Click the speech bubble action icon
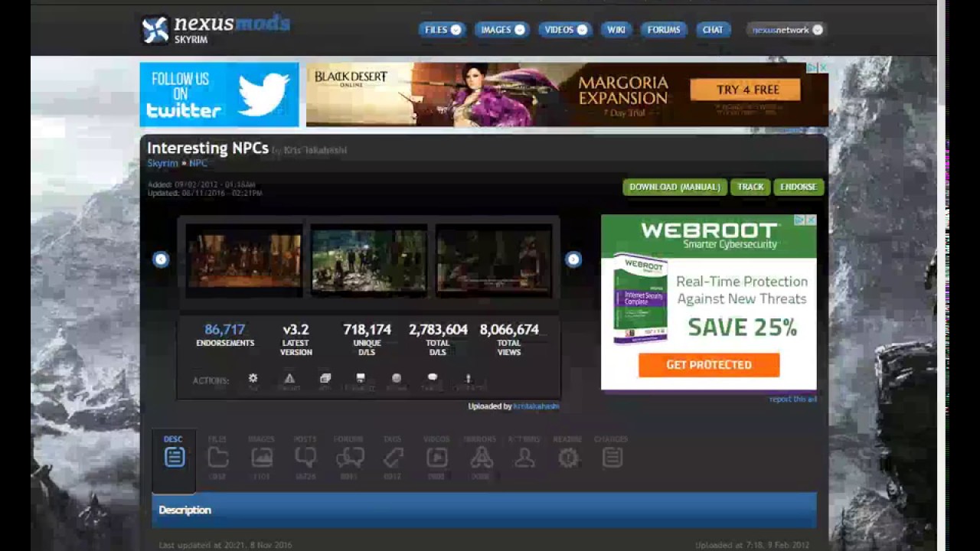This screenshot has height=551, width=980. 433,379
